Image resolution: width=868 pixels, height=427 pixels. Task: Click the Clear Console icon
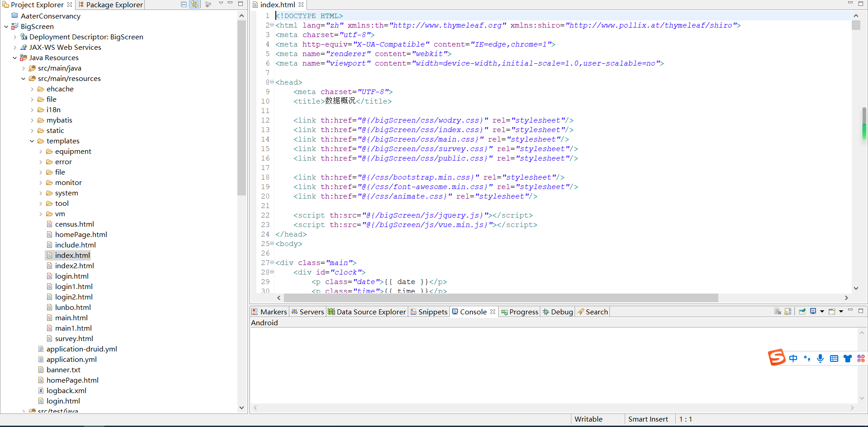pyautogui.click(x=778, y=312)
